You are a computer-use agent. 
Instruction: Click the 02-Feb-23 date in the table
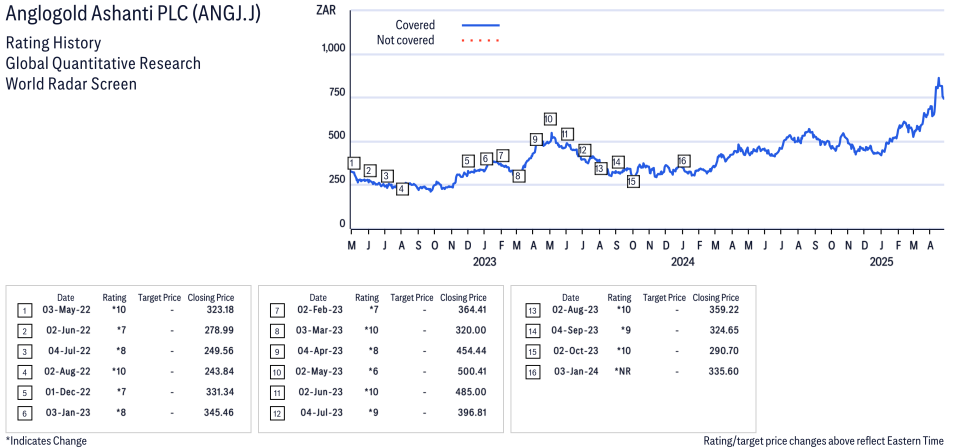[319, 311]
